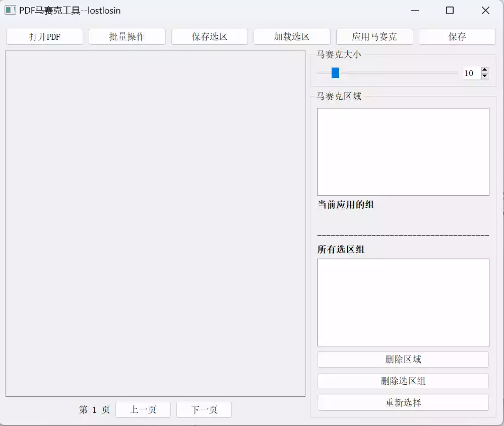Click 加载选区 to load saved selections
This screenshot has height=426, width=504.
pyautogui.click(x=292, y=36)
